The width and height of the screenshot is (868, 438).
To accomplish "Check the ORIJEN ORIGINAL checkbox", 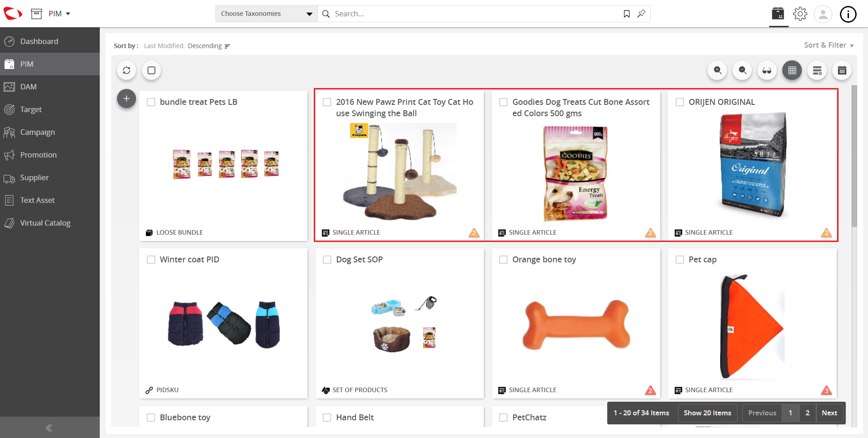I will tap(680, 102).
